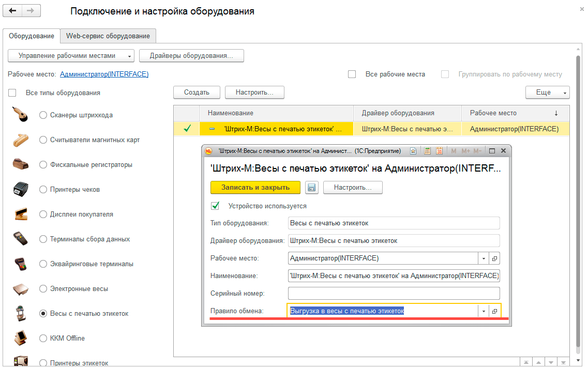Switch to the Web-сервис оборудование tab

[108, 36]
